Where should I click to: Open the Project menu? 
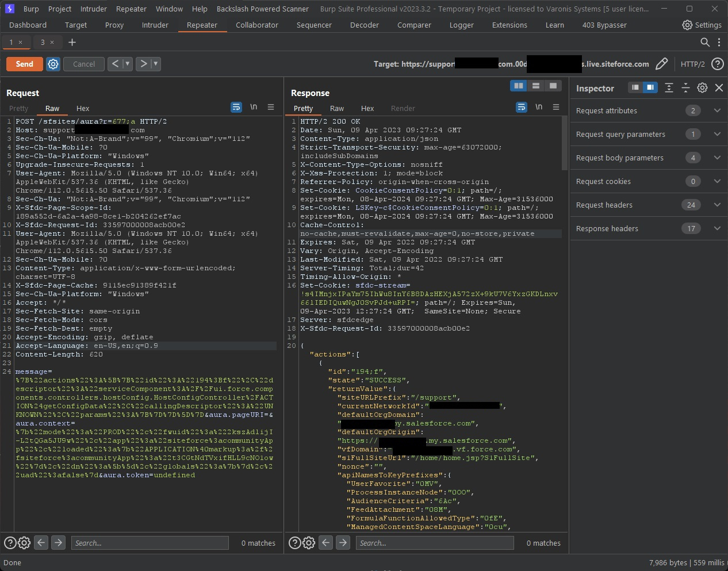pos(60,9)
